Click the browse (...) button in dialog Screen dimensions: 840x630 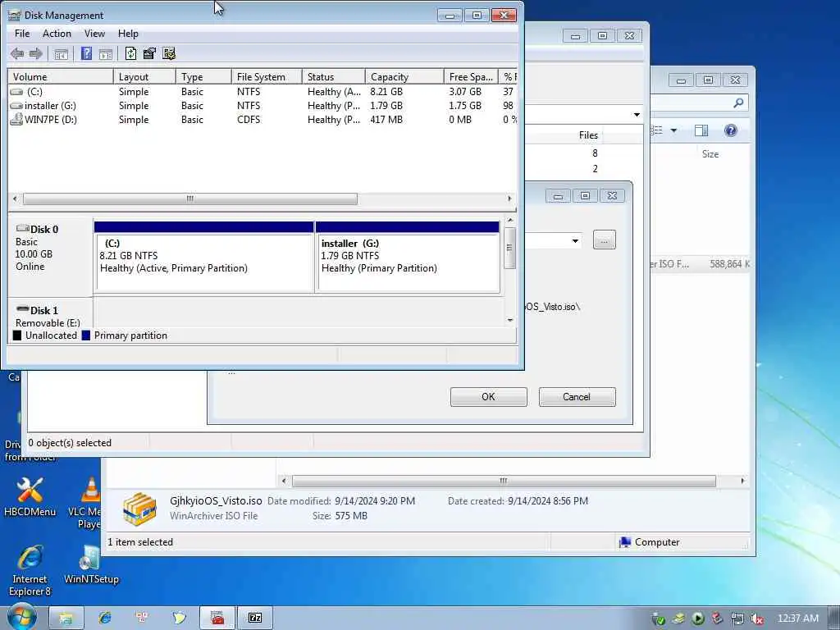[605, 240]
